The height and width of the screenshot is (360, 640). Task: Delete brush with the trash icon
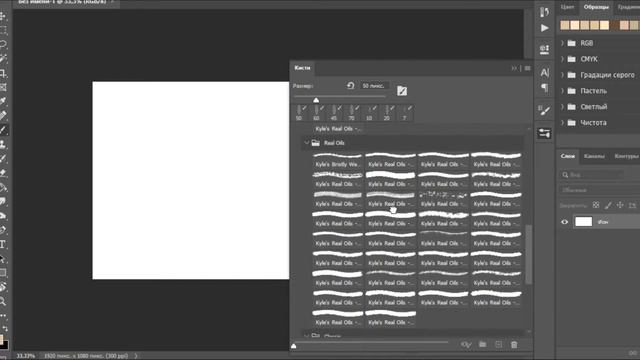pyautogui.click(x=514, y=345)
